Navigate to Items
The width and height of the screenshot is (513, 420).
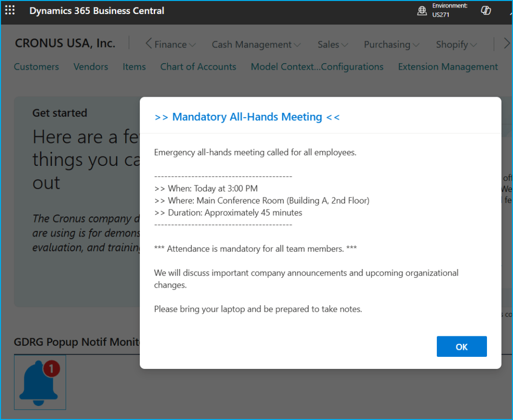(134, 67)
